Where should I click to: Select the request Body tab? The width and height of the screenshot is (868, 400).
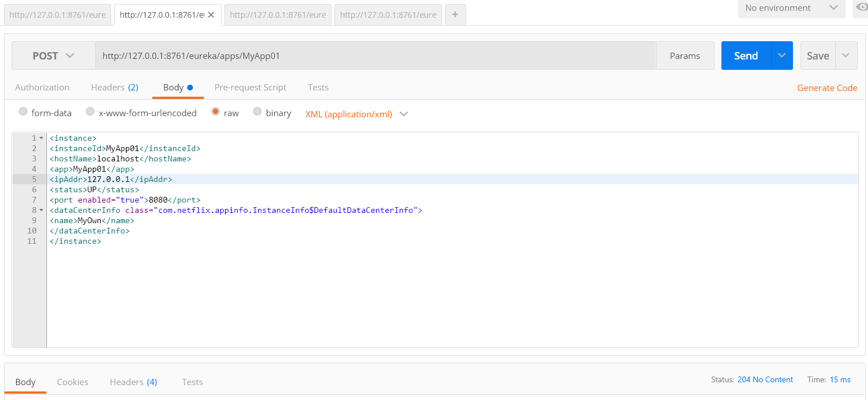coord(178,88)
